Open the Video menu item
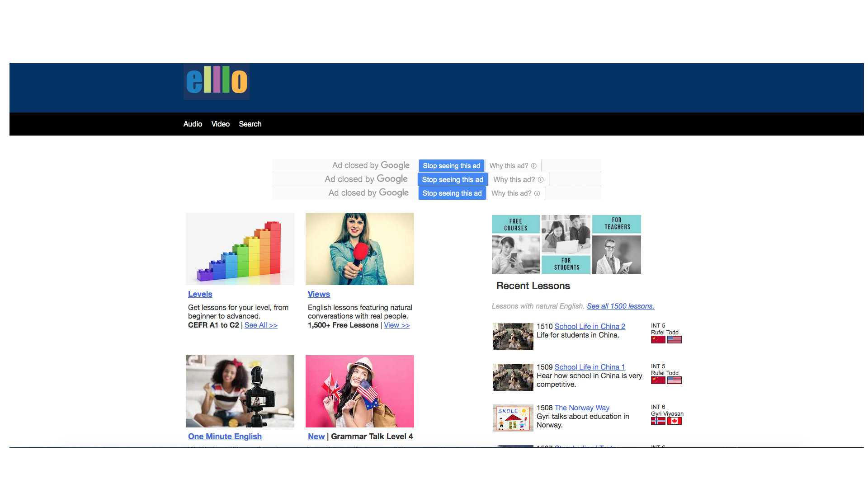 pyautogui.click(x=221, y=124)
